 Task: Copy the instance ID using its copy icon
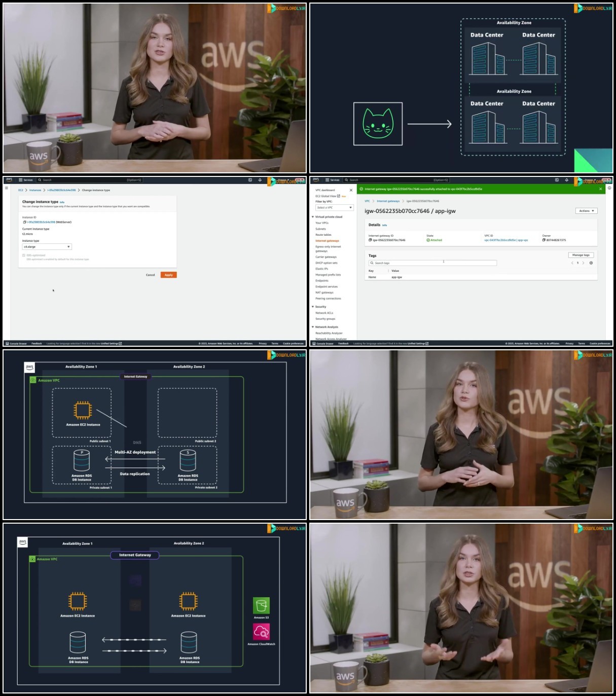[24, 222]
